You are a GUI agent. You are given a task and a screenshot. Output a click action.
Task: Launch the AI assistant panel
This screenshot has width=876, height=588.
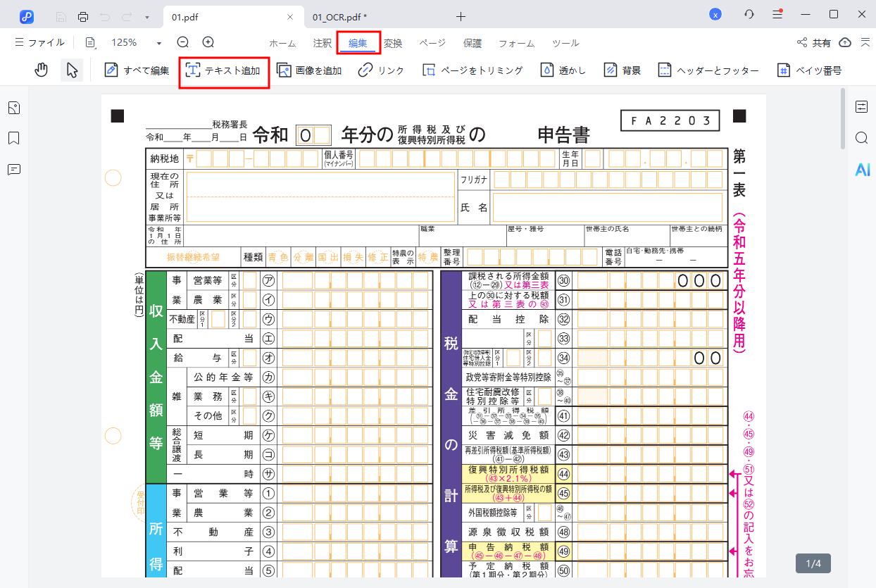pos(863,169)
